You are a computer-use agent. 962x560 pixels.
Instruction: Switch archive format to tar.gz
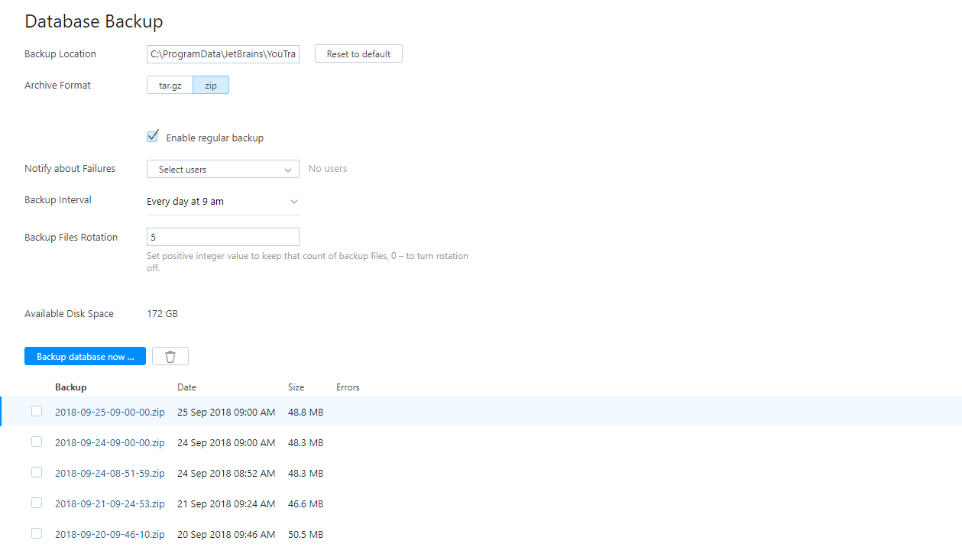170,85
